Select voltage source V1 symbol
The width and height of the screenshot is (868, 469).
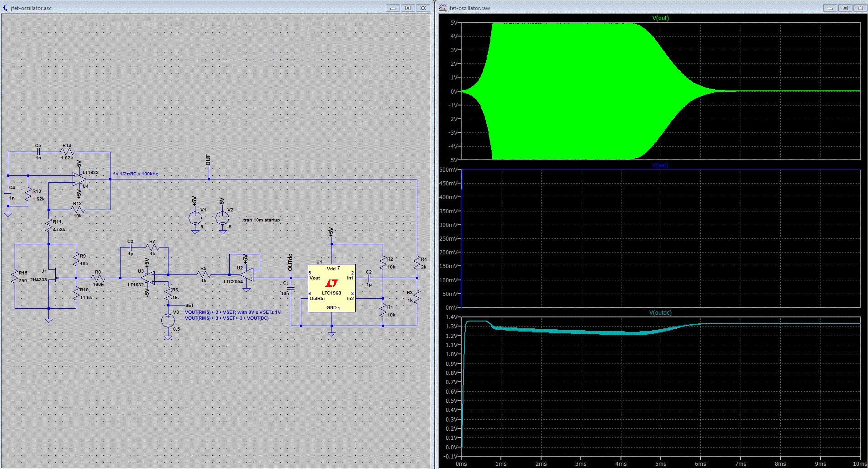195,218
